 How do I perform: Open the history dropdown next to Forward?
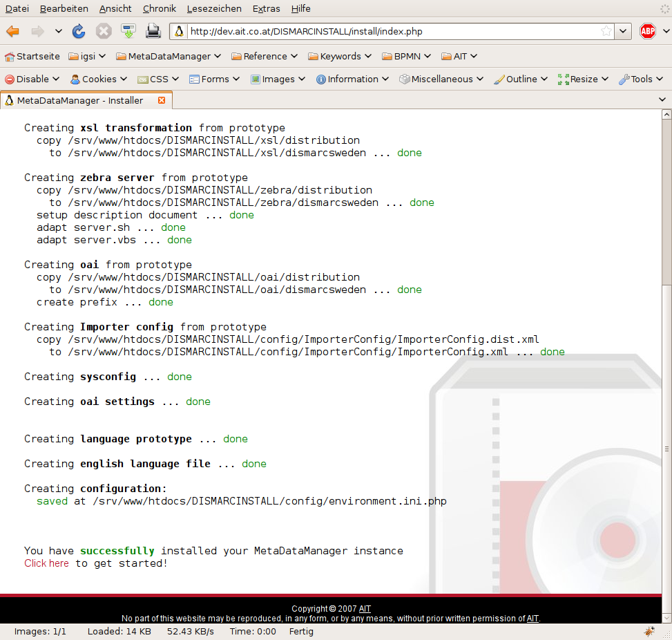point(59,31)
